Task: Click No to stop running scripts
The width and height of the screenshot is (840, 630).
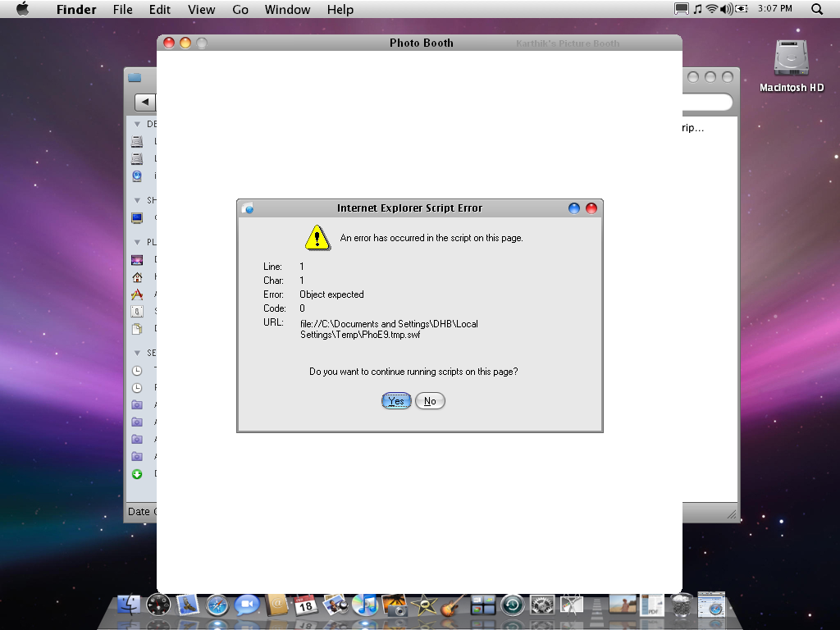Action: click(430, 400)
